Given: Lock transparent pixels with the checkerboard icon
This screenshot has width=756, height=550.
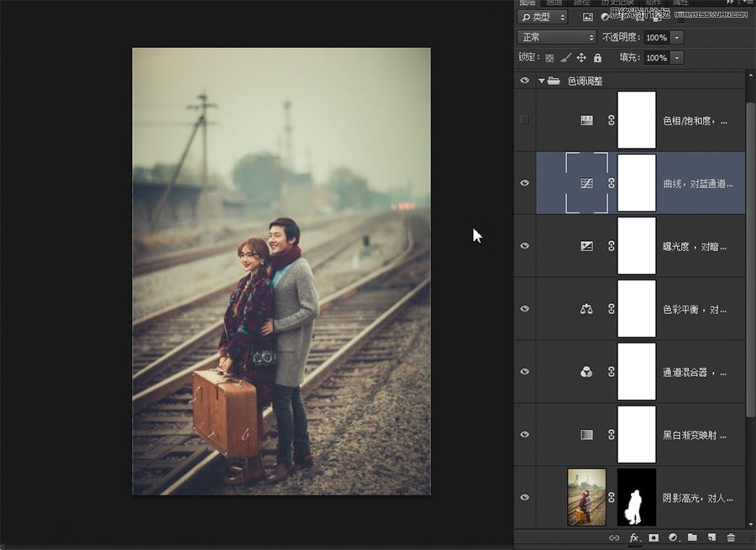Looking at the screenshot, I should click(549, 58).
